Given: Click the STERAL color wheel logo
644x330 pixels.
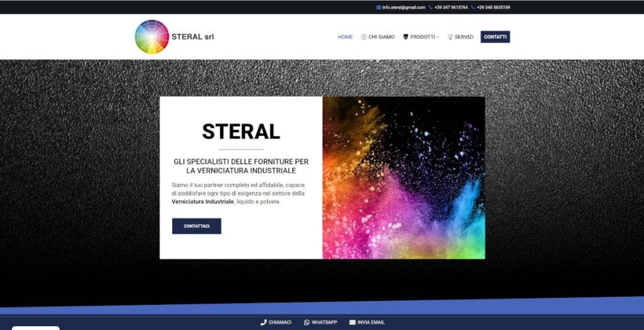Looking at the screenshot, I should [x=152, y=36].
